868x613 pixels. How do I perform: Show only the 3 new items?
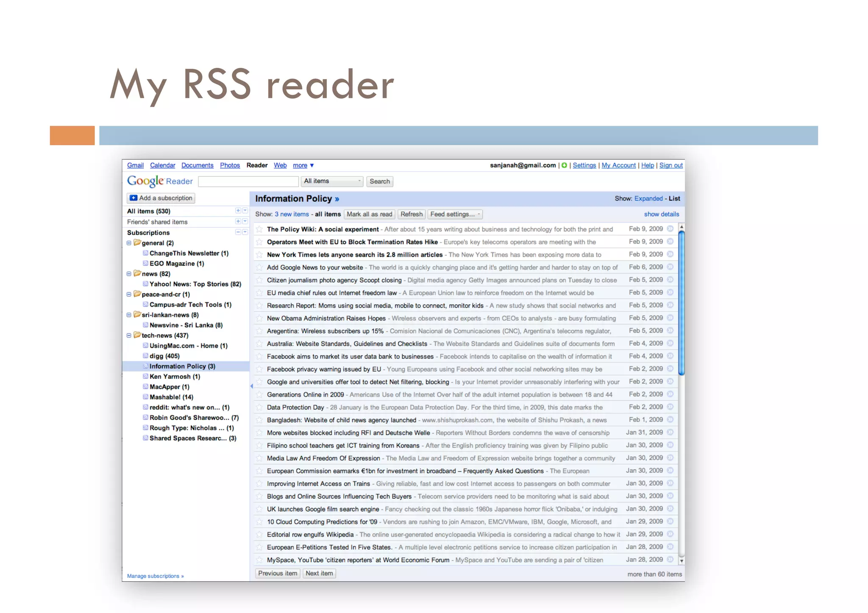[292, 214]
